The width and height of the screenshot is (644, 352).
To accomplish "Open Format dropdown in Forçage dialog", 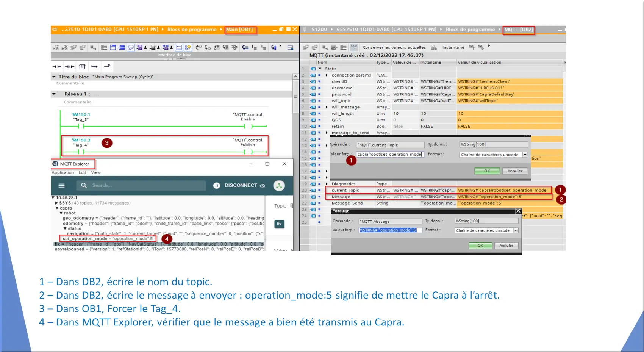I will (x=516, y=230).
